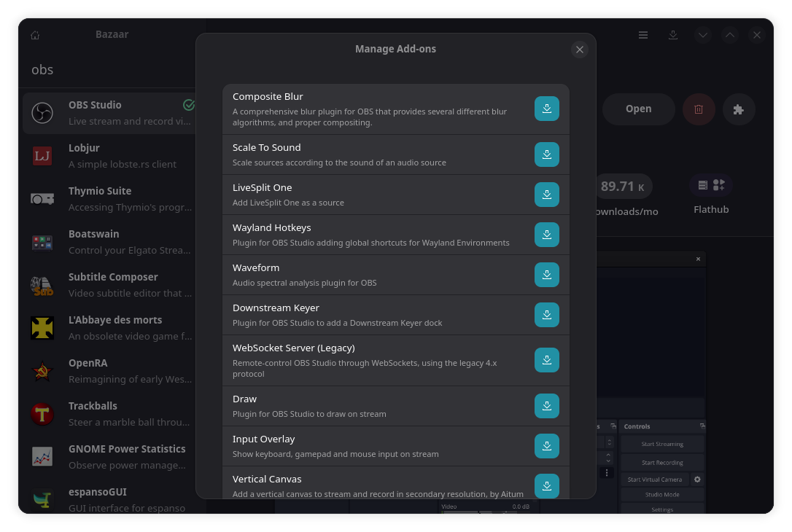Select Lobjur from the search results
The image size is (792, 532).
click(x=109, y=155)
